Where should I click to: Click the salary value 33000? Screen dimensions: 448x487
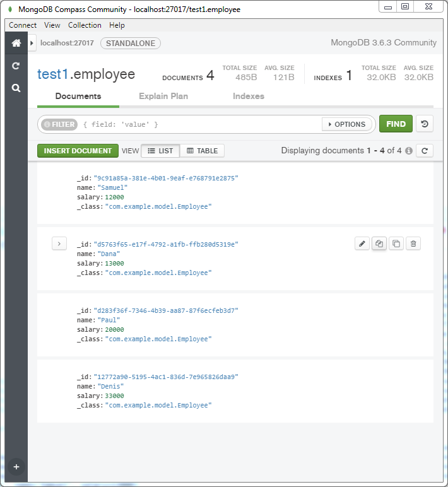point(114,396)
